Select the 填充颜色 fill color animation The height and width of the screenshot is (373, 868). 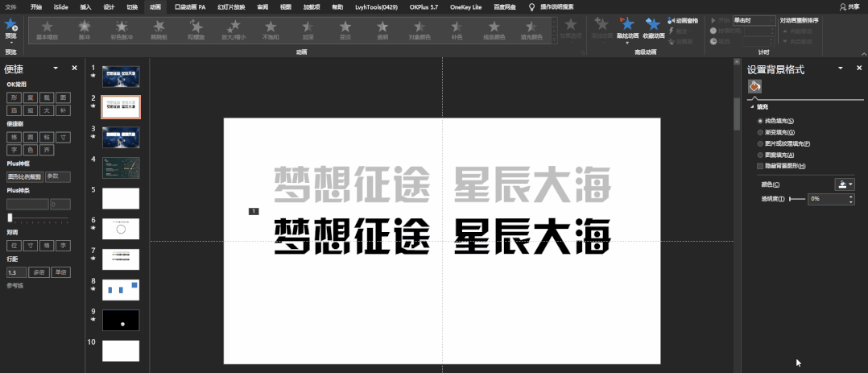(x=531, y=31)
